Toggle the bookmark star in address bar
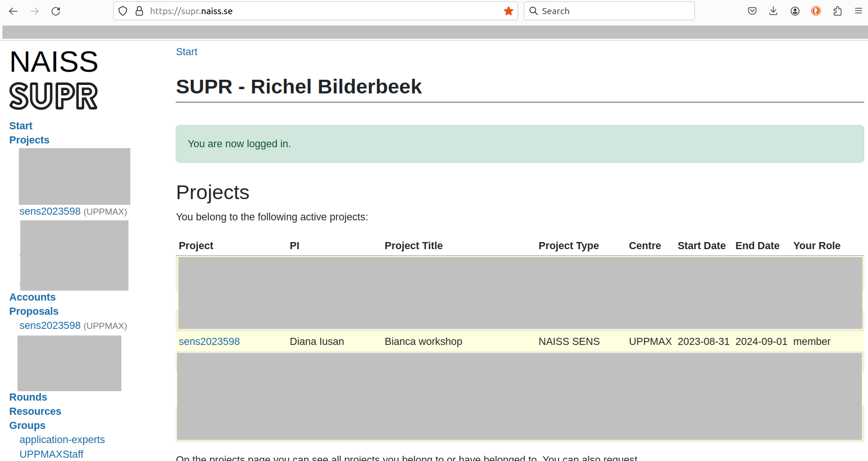Viewport: 868px width, 461px height. point(509,11)
